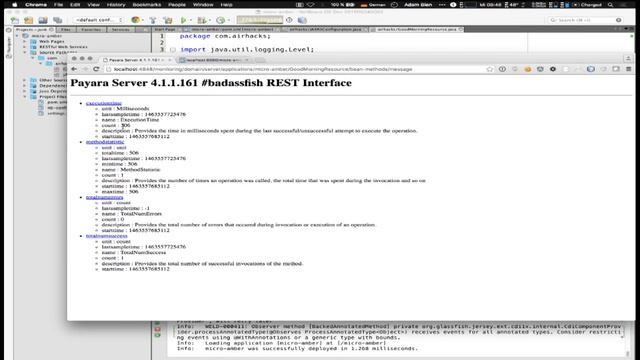The image size is (640, 360).
Task: Click Debug Project icon in NetBeans
Action: 201,20
